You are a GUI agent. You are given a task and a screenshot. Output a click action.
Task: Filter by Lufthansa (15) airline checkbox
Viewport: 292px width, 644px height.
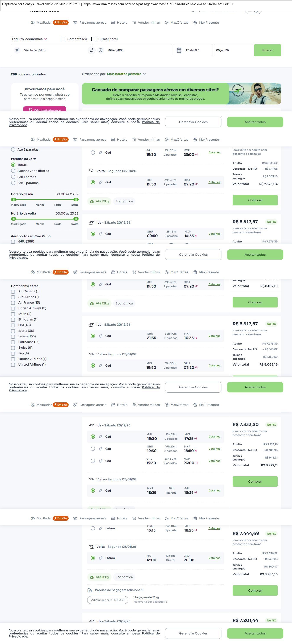click(x=13, y=342)
